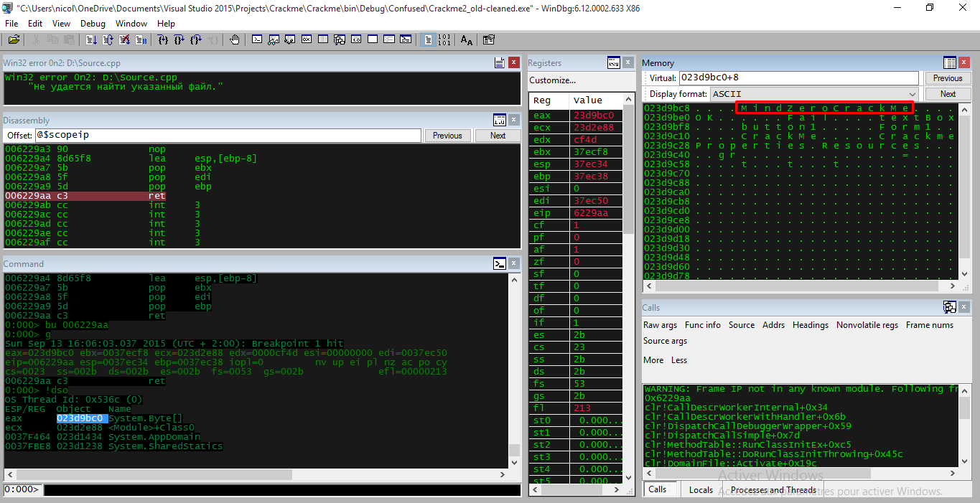Toggle Func info in Calls panel
The width and height of the screenshot is (980, 503).
pos(703,325)
